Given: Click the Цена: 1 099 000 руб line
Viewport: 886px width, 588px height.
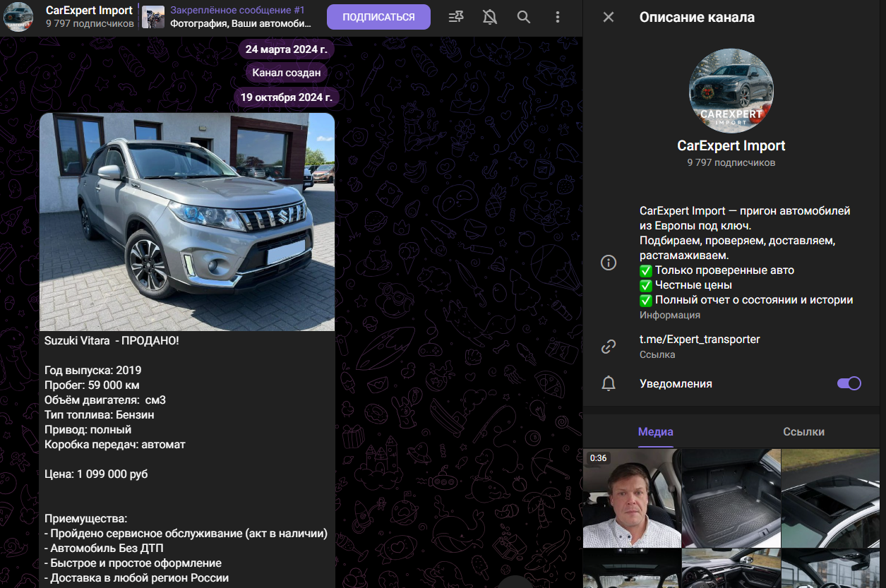Looking at the screenshot, I should tap(96, 474).
